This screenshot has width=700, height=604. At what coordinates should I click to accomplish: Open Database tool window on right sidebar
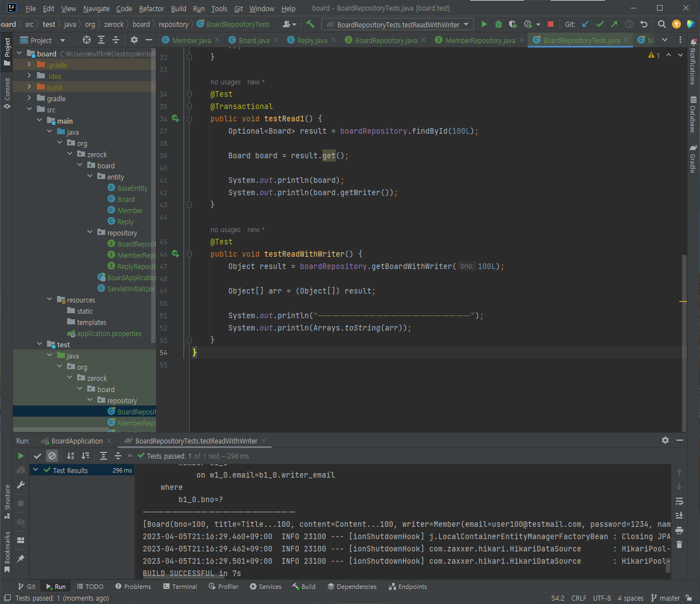(x=693, y=115)
